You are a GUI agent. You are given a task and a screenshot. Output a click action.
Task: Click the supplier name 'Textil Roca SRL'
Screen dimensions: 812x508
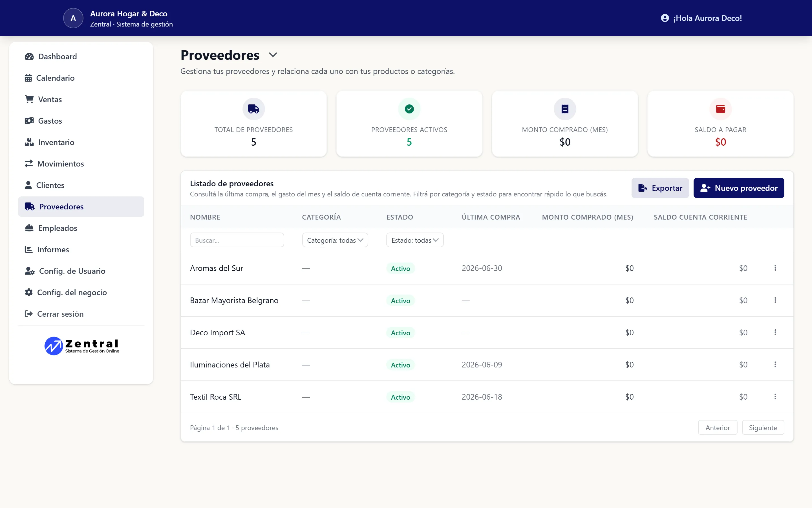(216, 397)
